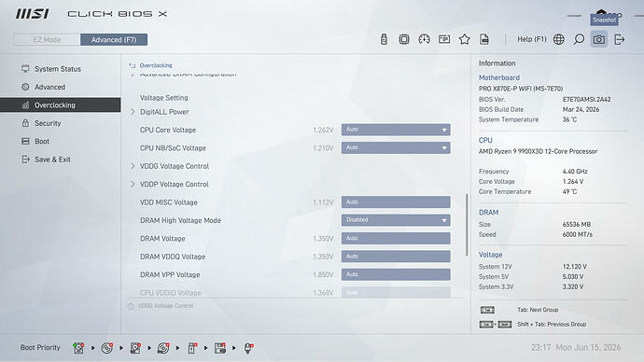Viewport: 644px width, 362px height.
Task: Click BIOS Build Date Mar 24, 2026
Action: click(x=581, y=109)
